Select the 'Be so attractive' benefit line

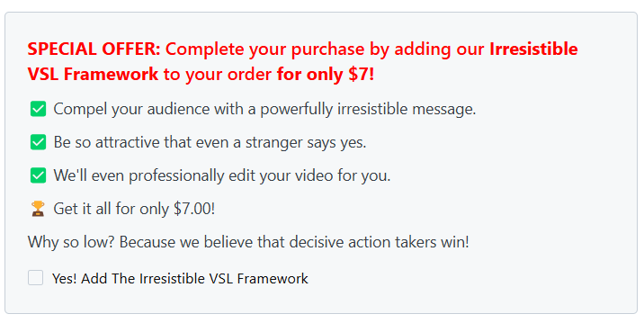[x=210, y=142]
